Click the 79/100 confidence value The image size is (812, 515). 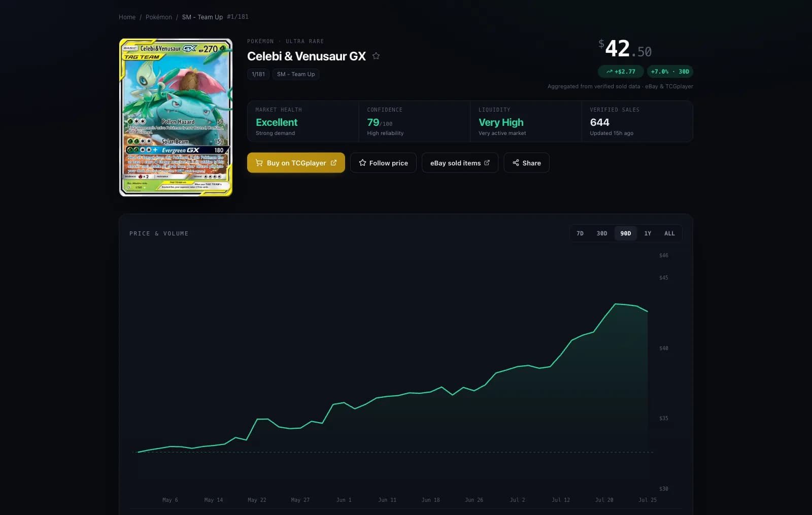(380, 122)
